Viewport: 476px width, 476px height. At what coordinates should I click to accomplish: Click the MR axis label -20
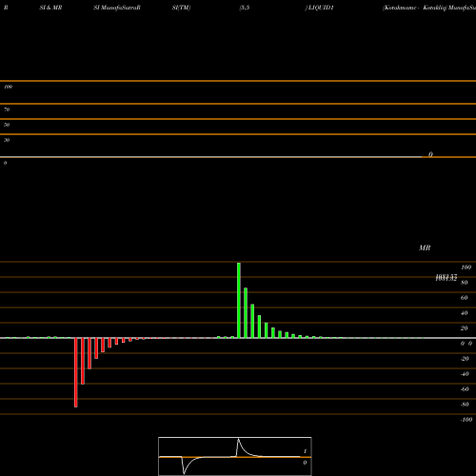[465, 359]
